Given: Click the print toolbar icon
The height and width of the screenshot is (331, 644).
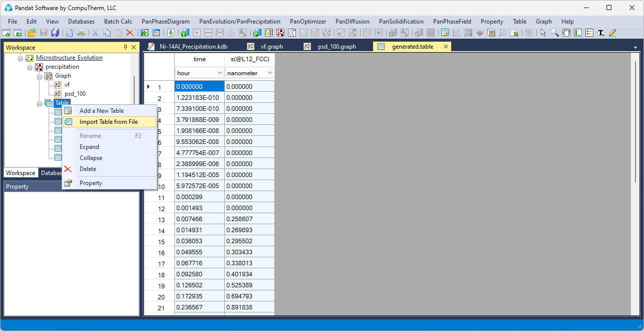Looking at the screenshot, I should [81, 33].
